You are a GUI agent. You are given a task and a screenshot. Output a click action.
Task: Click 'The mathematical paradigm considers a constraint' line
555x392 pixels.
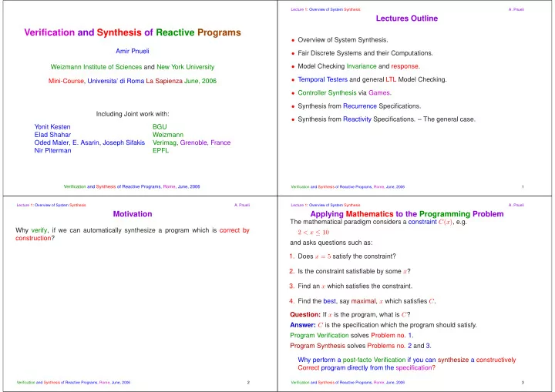tap(378, 222)
